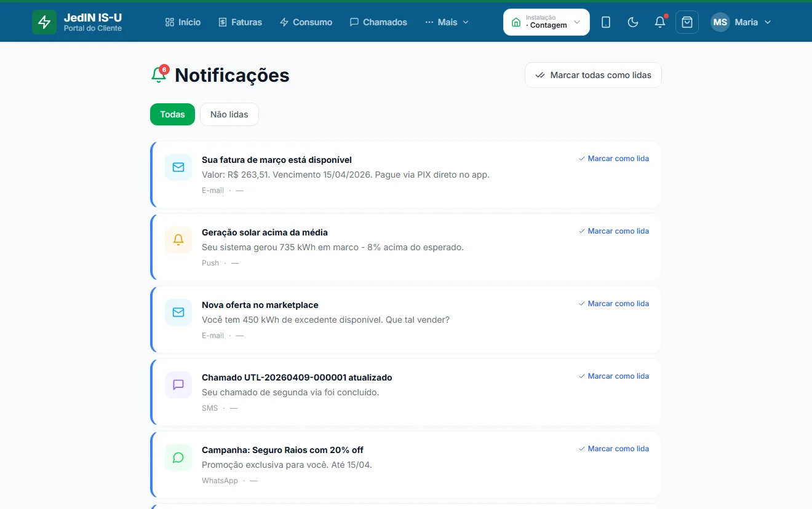Mark Geração solar notification as read
The width and height of the screenshot is (812, 509).
tap(613, 231)
